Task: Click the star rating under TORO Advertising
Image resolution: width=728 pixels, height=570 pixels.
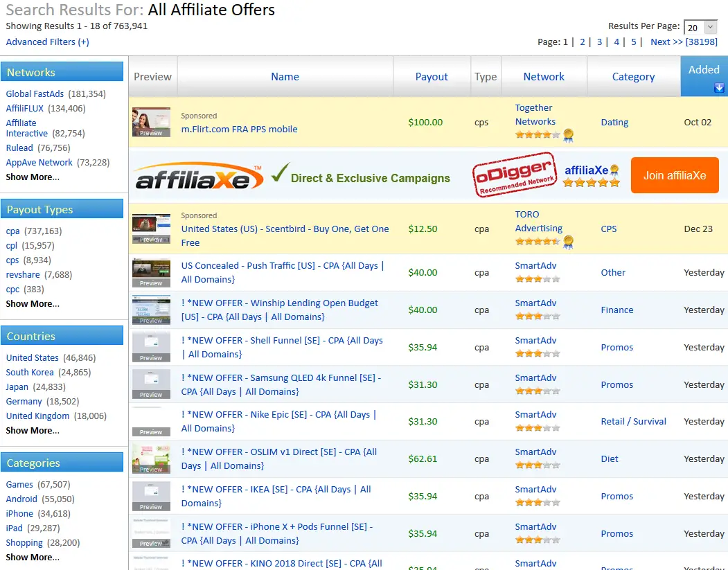Action: pyautogui.click(x=538, y=242)
